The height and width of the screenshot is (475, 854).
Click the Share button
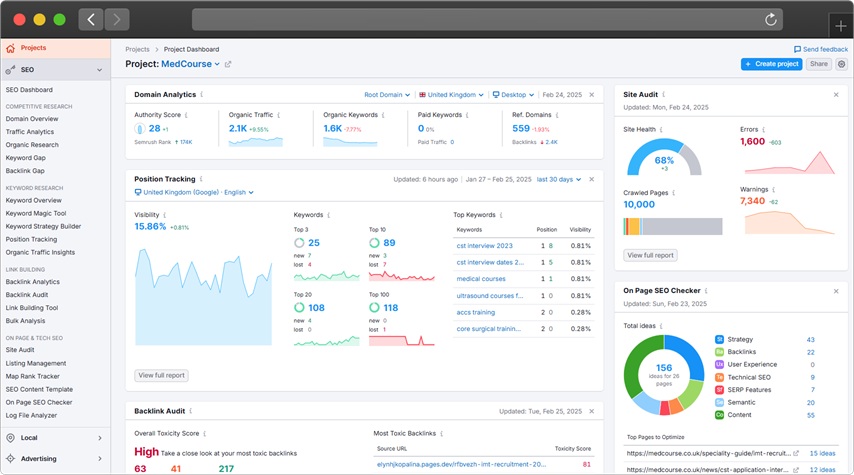click(x=819, y=64)
